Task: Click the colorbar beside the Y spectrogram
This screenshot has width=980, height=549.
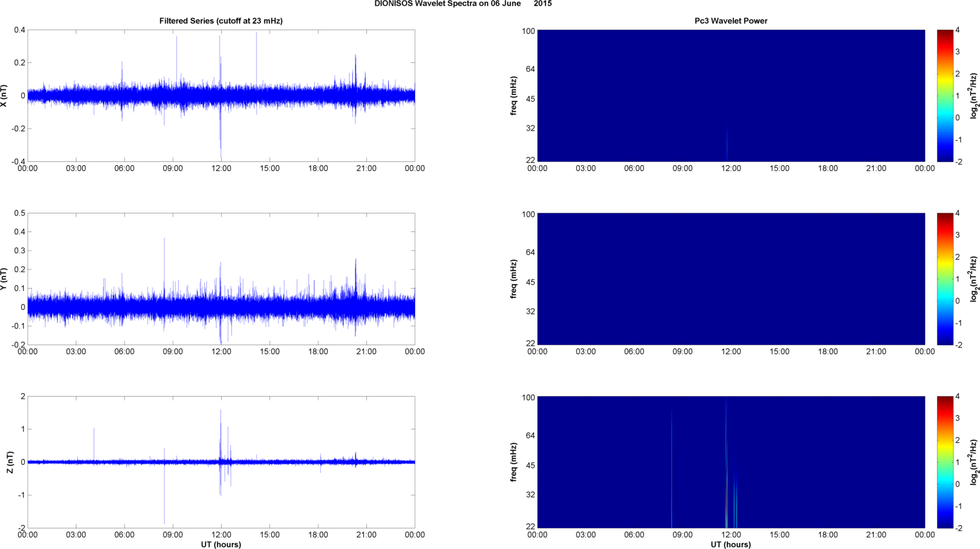Action: [945, 279]
